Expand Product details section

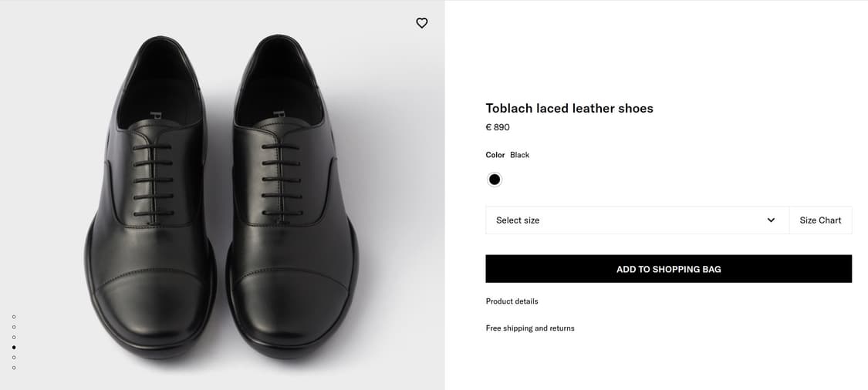[x=512, y=301]
